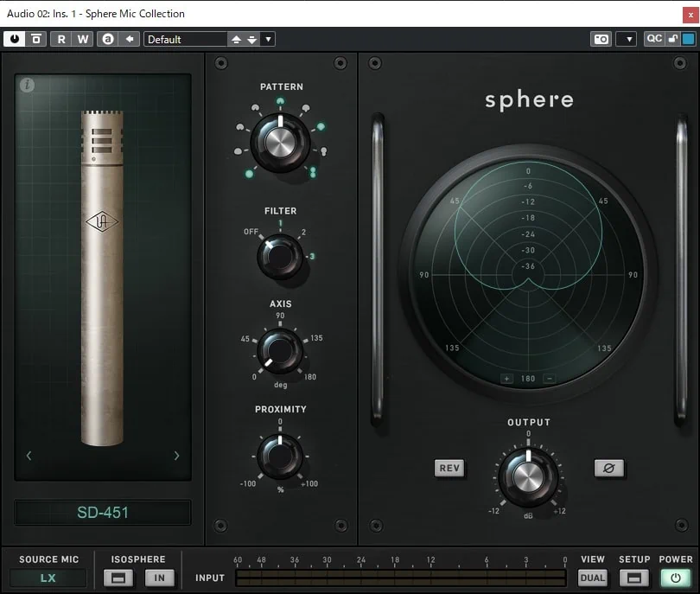Toggle the plugin POWER switch
This screenshot has width=700, height=594.
tap(675, 578)
